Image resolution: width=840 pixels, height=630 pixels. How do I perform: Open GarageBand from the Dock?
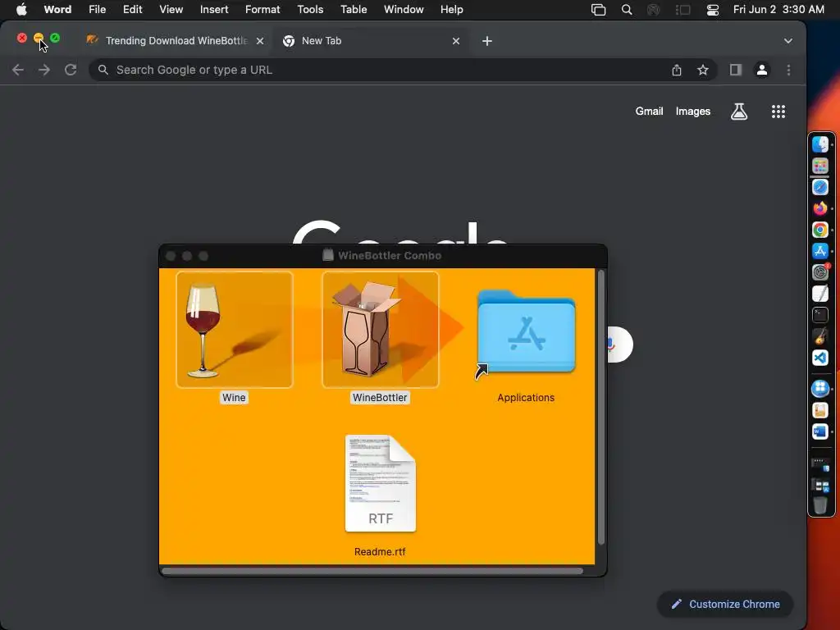(x=820, y=336)
